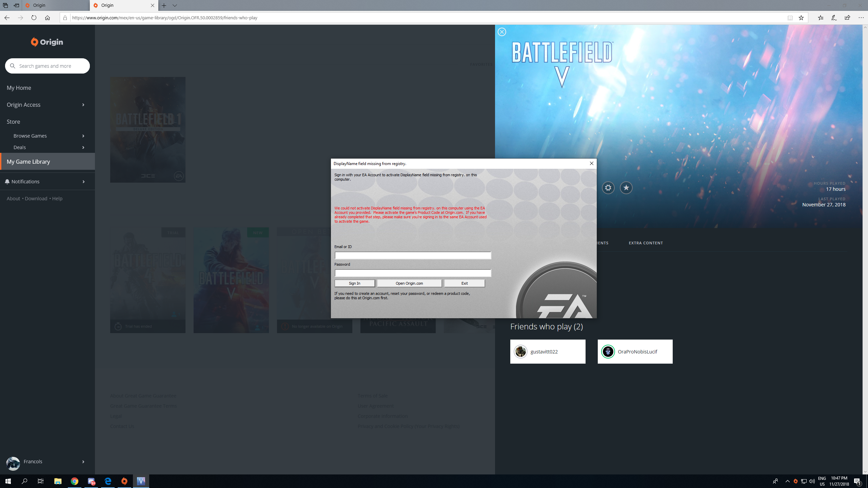Open Download link in sidebar
The width and height of the screenshot is (868, 488).
tap(36, 199)
